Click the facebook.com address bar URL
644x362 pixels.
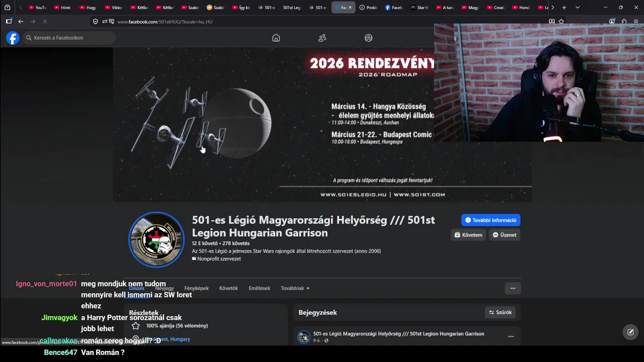pos(165,22)
